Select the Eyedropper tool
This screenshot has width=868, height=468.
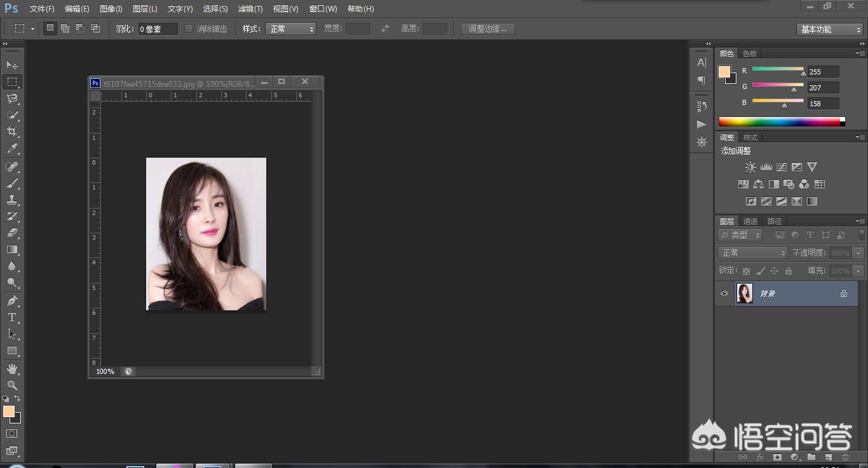click(x=12, y=149)
